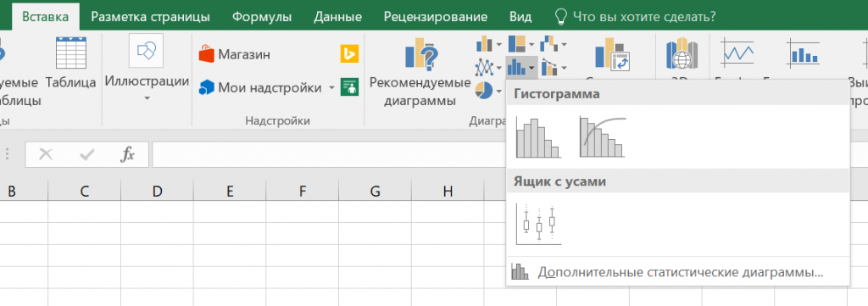Viewport: 868px width, 306px height.
Task: Click the enter checkmark in formula bar
Action: [87, 155]
